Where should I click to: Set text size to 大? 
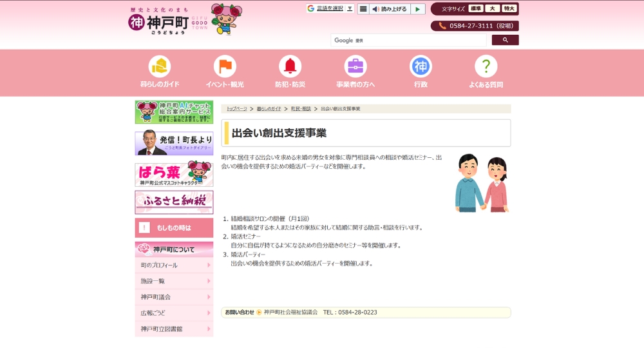tap(492, 8)
